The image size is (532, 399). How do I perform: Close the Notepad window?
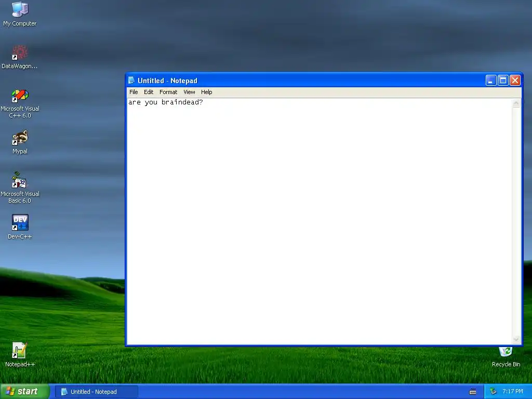515,81
